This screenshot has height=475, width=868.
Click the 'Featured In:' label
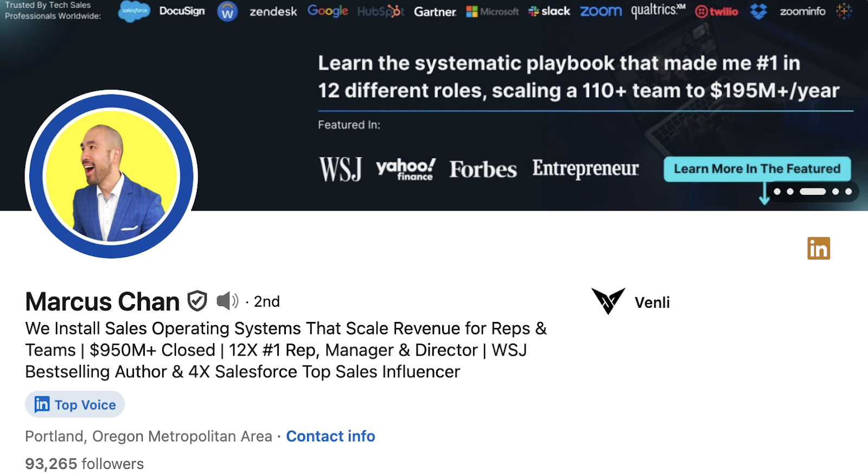point(349,125)
